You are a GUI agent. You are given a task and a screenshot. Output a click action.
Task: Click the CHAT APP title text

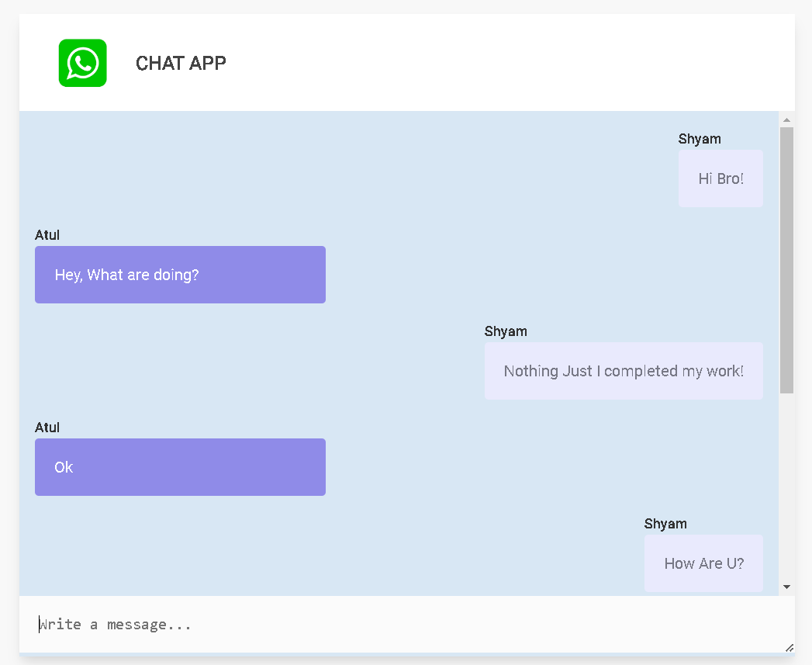[x=181, y=63]
